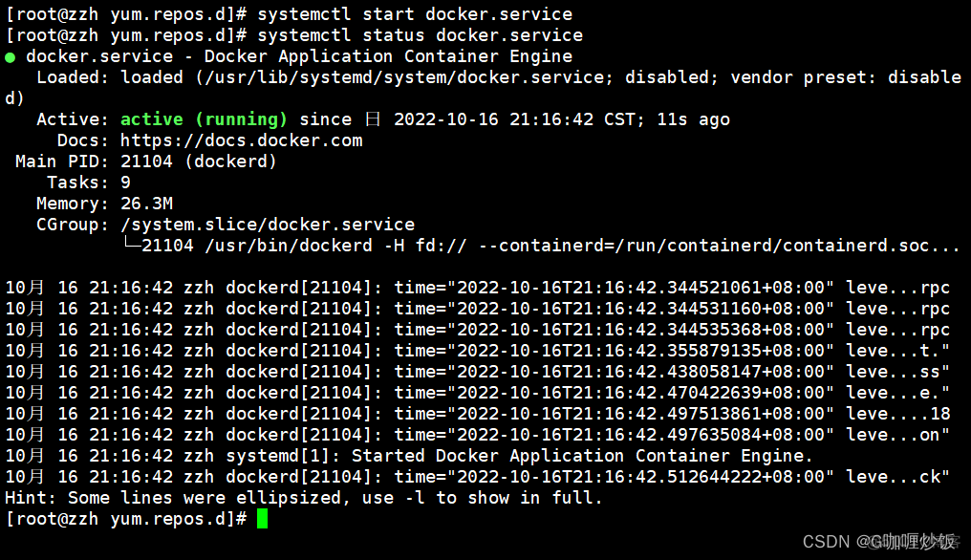Click the "vendor preset: disable" text
This screenshot has height=560, width=971.
(x=846, y=77)
